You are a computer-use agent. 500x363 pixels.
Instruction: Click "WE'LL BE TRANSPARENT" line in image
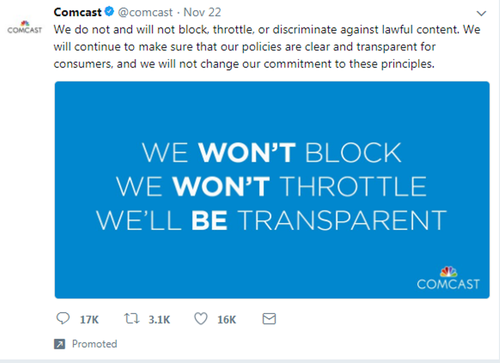271,220
